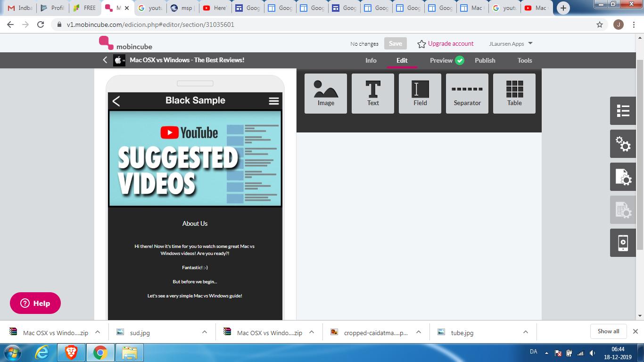Screen dimensions: 644x362
Task: Add an Image element to the screen
Action: [326, 93]
